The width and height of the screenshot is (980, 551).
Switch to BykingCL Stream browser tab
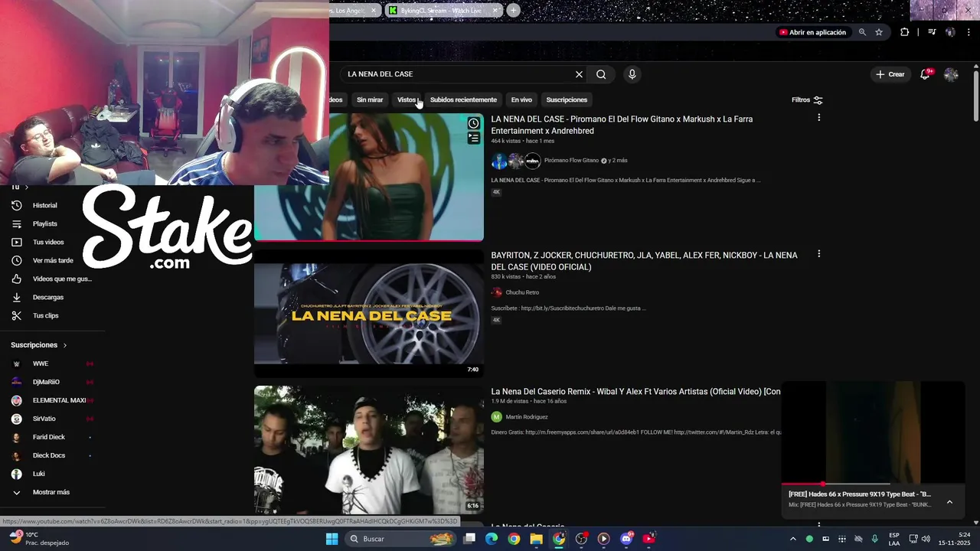(444, 10)
